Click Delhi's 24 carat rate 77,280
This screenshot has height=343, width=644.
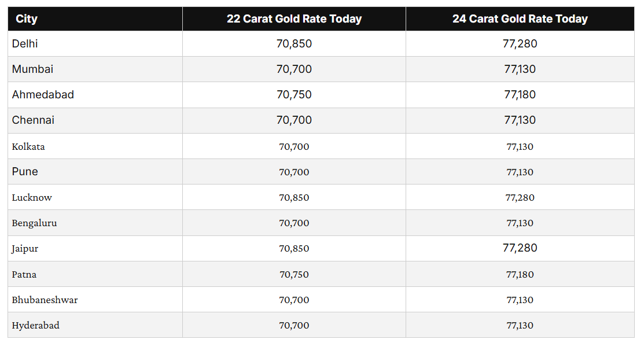pos(520,44)
